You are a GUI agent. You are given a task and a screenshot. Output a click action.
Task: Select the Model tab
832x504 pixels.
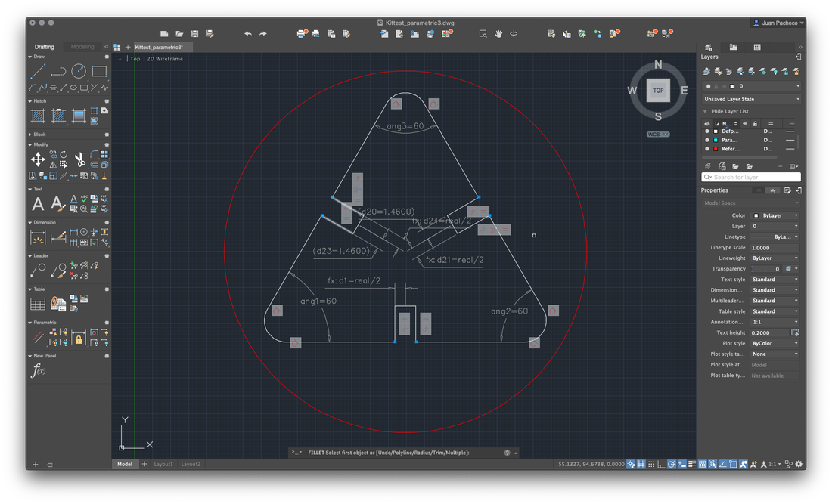click(125, 464)
